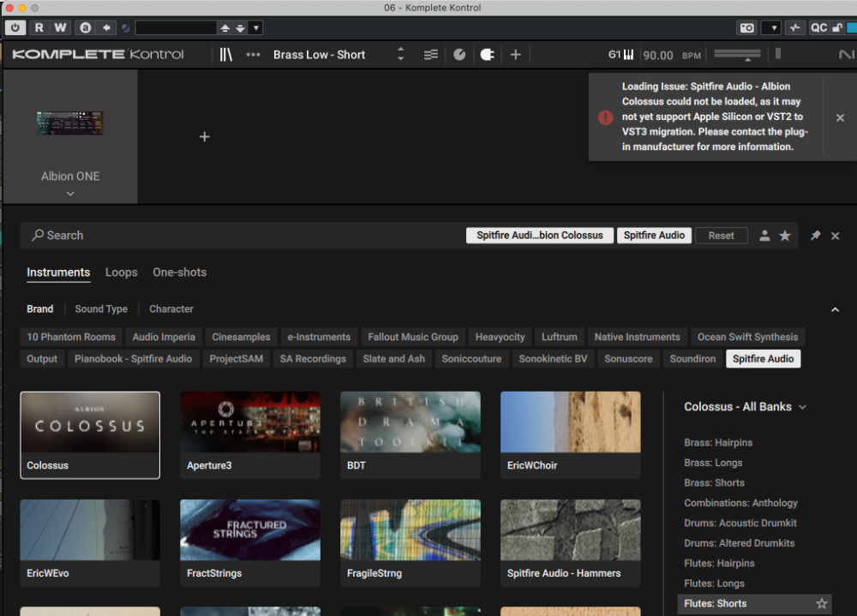Expand chevron under Albion ONE
The image size is (857, 616).
(70, 194)
